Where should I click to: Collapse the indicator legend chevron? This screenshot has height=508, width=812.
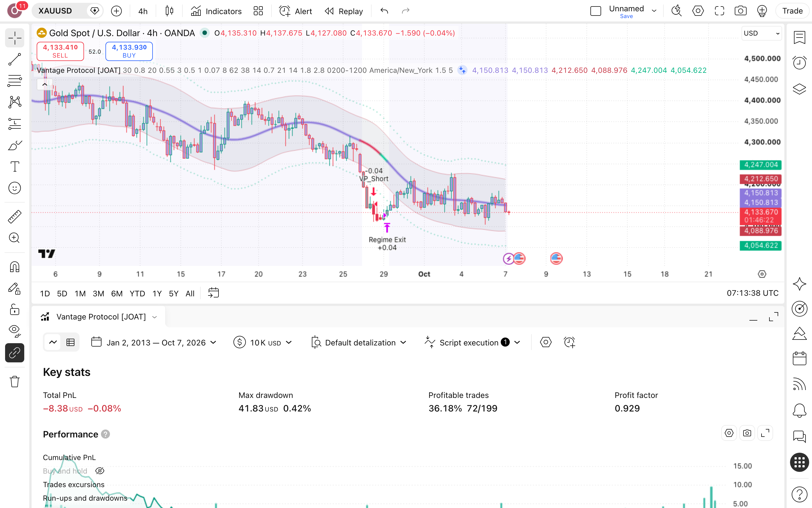coord(45,84)
